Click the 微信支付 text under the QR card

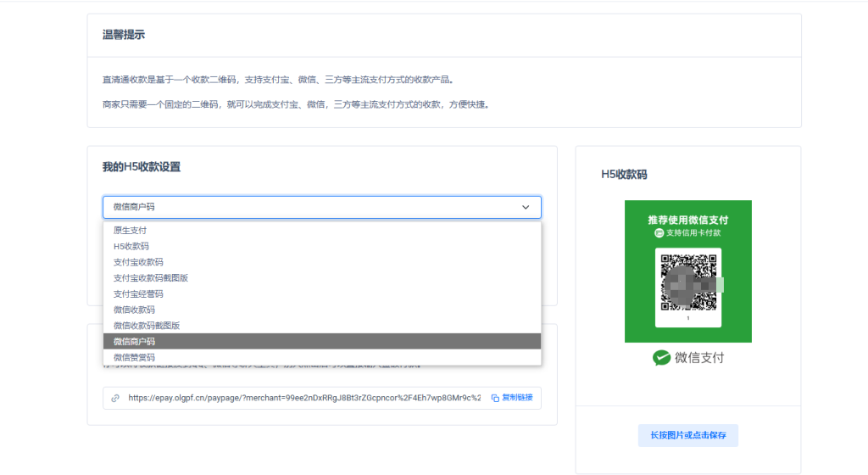point(699,358)
